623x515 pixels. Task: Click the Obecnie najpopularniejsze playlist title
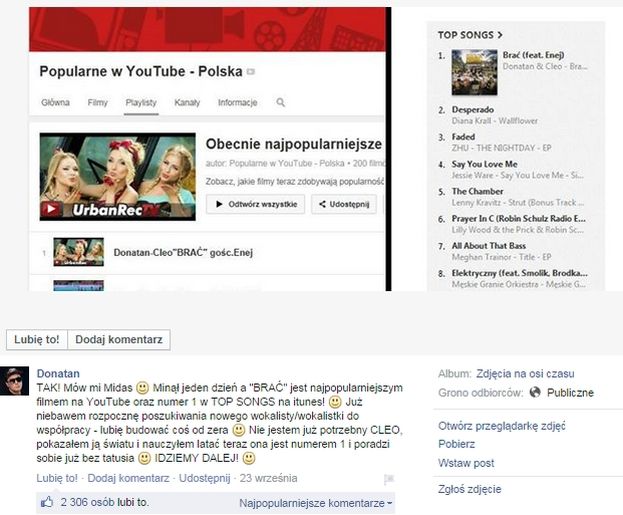click(x=294, y=144)
